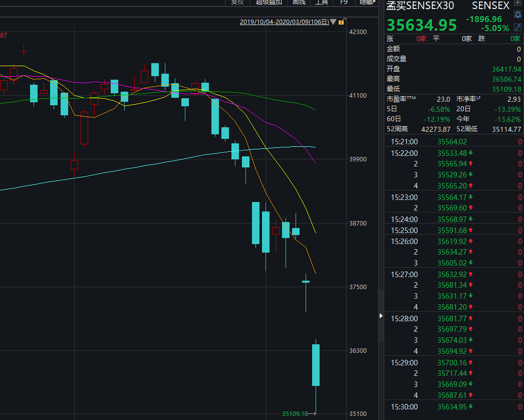
Task: Click the 35109.18 low price marker
Action: [295, 413]
